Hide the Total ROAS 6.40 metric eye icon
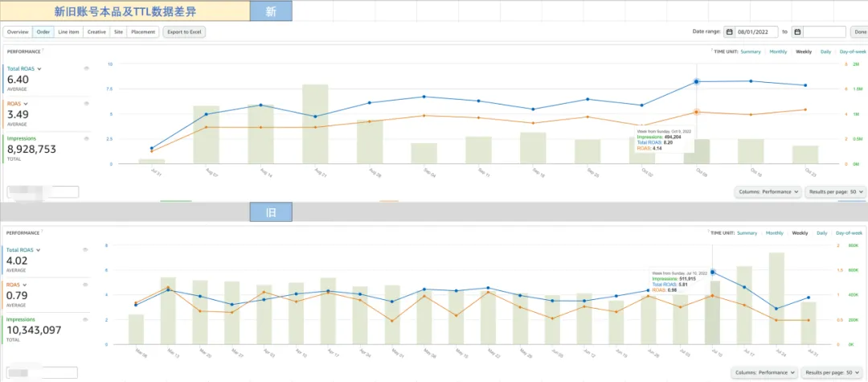Screen dimensions: 868x382 coord(86,68)
